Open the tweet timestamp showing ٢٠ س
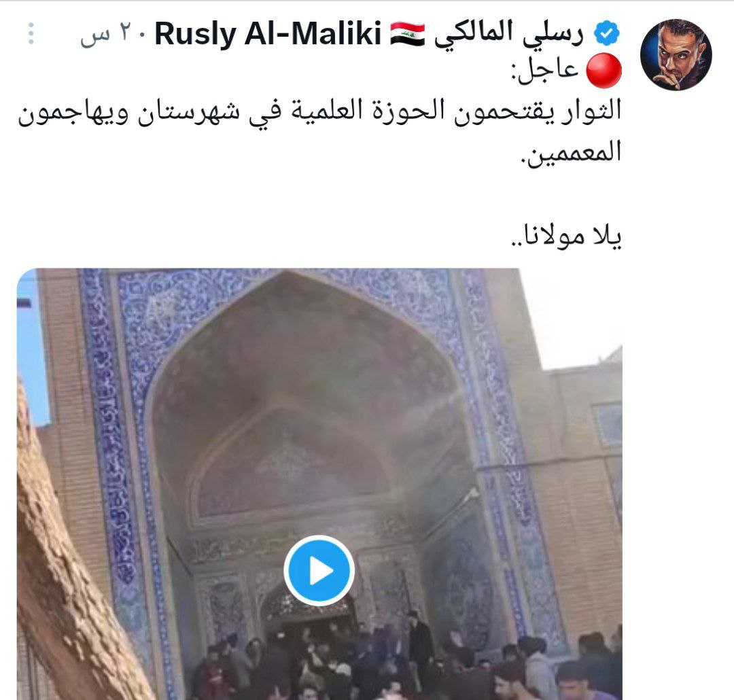 (110, 35)
